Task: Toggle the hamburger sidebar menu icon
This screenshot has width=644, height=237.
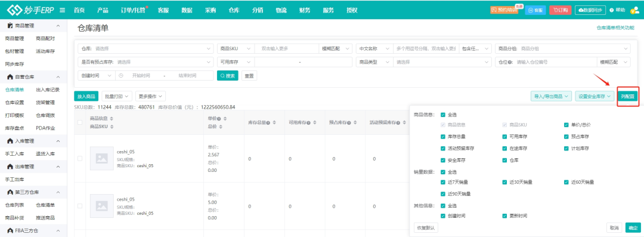Action: [x=63, y=10]
